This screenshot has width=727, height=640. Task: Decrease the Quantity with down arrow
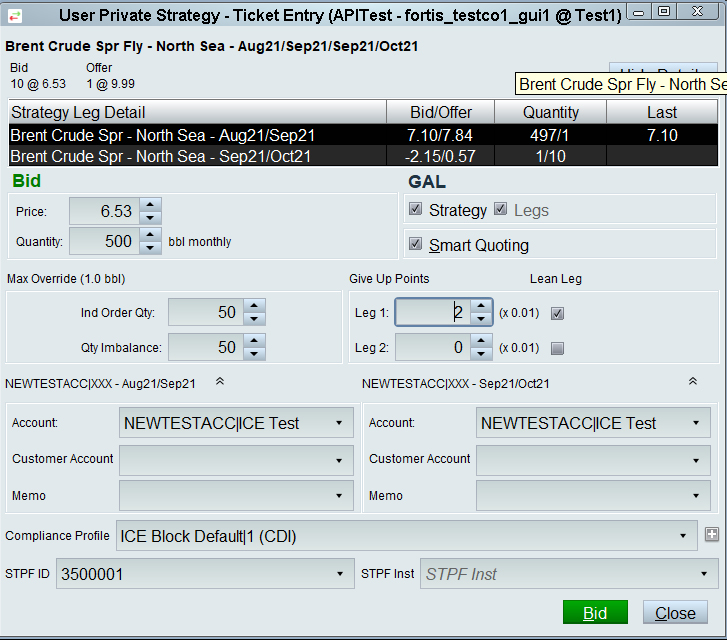[x=150, y=247]
